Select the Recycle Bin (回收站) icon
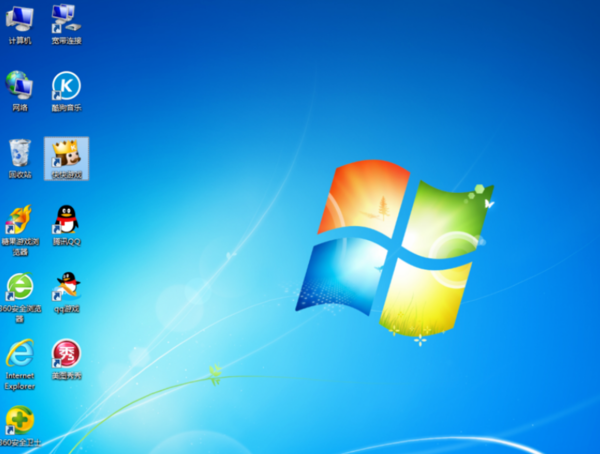Screen dimensions: 600x454 click(x=20, y=152)
